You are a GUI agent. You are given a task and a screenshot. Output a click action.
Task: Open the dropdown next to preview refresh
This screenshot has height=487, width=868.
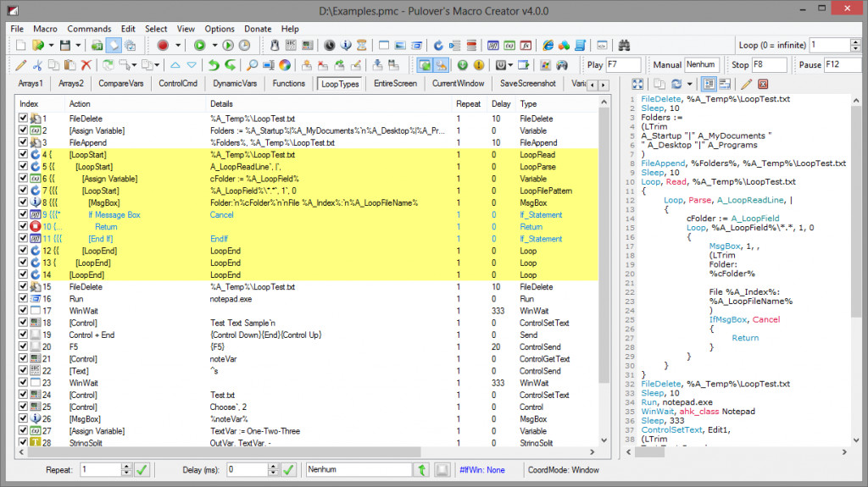pyautogui.click(x=690, y=84)
